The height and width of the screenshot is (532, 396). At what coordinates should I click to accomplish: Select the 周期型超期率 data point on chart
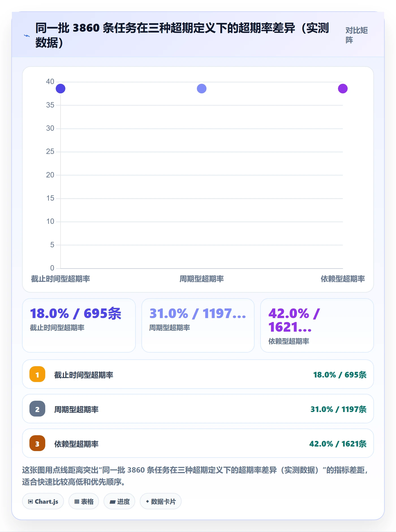[x=202, y=89]
